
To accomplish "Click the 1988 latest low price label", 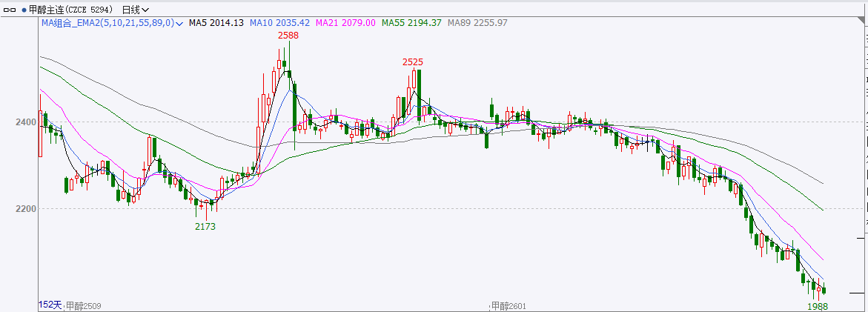I will click(x=818, y=305).
